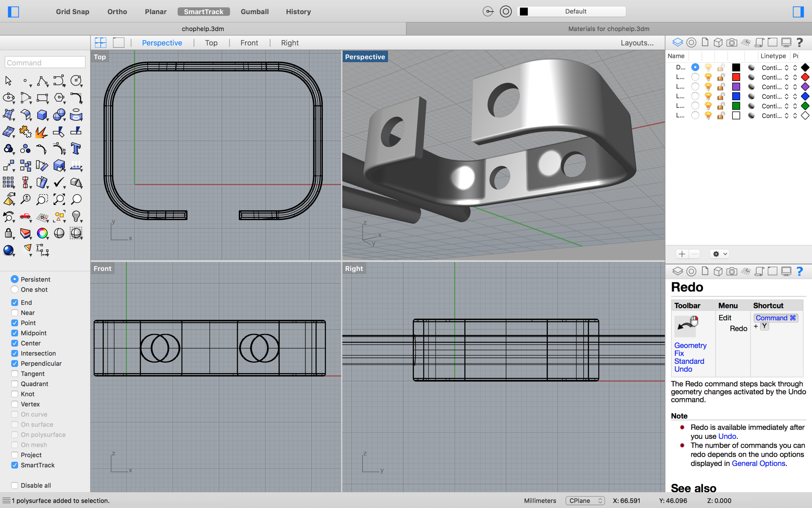Click in the Command input field
Image resolution: width=812 pixels, height=508 pixels.
[45, 62]
